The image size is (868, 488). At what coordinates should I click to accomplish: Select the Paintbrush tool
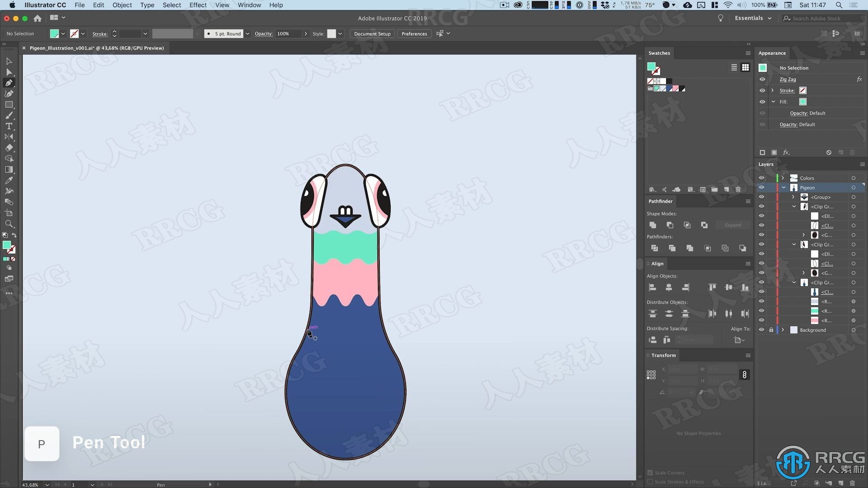(9, 115)
